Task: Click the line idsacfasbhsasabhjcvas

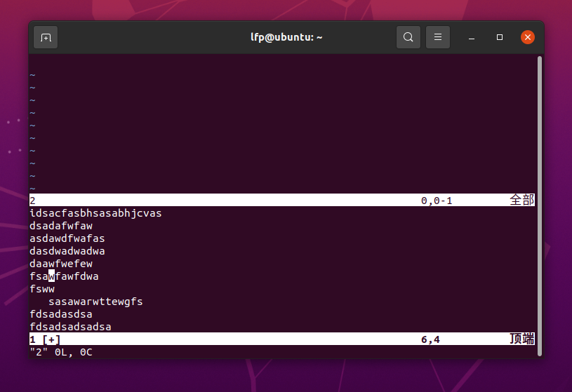Action: (x=95, y=213)
